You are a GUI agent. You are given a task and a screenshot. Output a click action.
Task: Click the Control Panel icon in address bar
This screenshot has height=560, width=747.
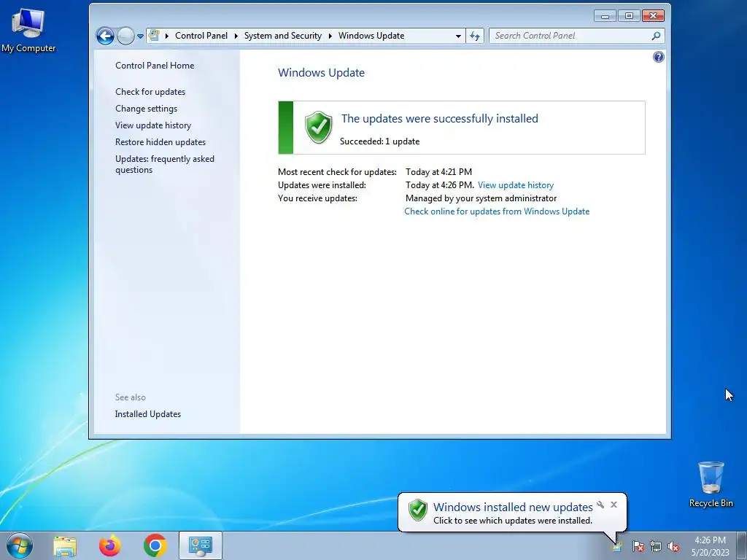[x=154, y=35]
